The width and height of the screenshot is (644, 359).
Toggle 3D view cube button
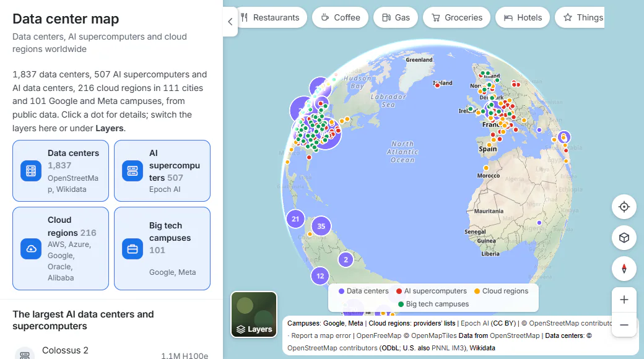click(624, 238)
